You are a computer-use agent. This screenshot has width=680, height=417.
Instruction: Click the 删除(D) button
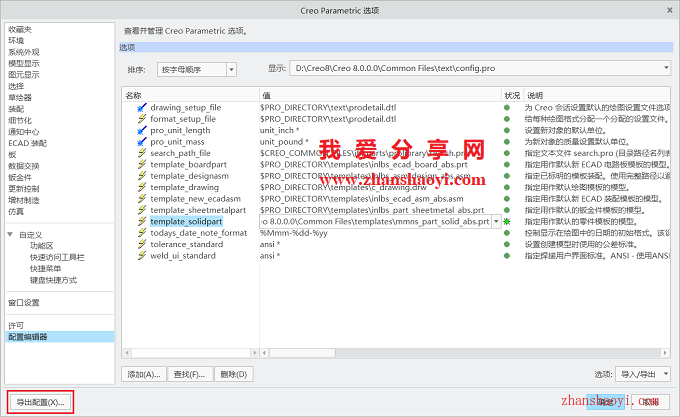point(234,374)
